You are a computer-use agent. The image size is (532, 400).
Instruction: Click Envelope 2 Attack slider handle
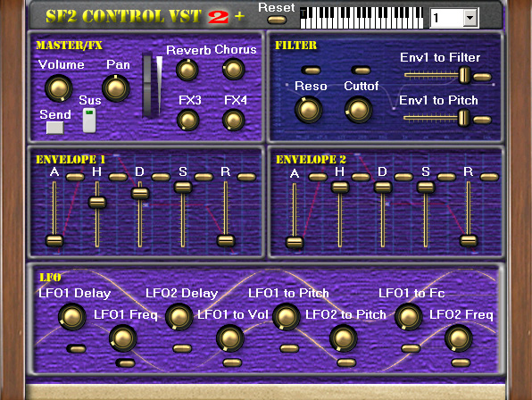pos(295,242)
